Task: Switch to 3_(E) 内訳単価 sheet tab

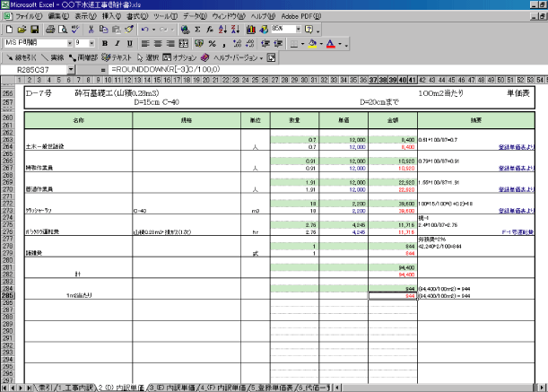Action: (171, 388)
